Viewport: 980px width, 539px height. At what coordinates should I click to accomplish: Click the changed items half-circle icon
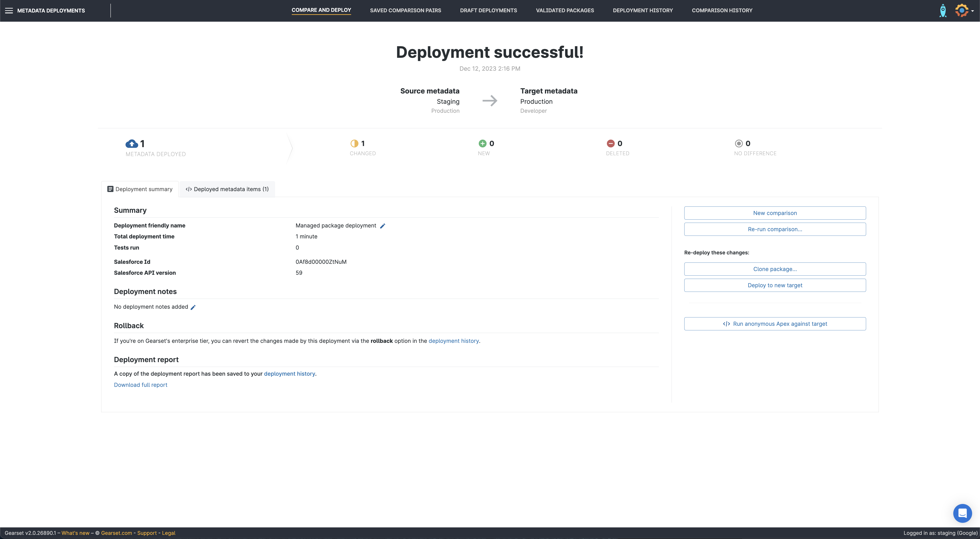(354, 143)
